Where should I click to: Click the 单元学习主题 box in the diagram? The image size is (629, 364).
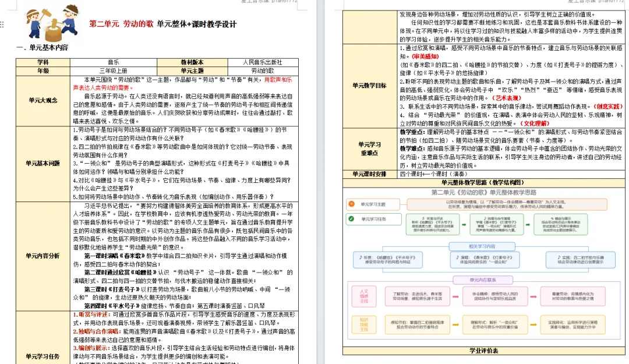373,204
